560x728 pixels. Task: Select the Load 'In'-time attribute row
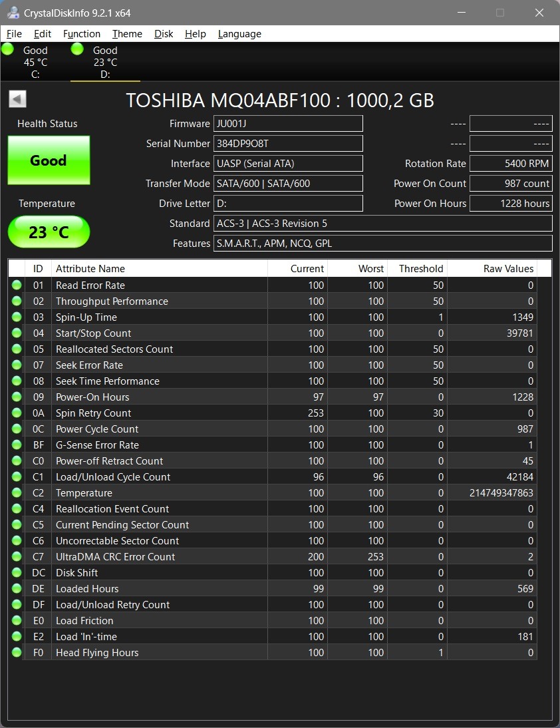(x=273, y=637)
